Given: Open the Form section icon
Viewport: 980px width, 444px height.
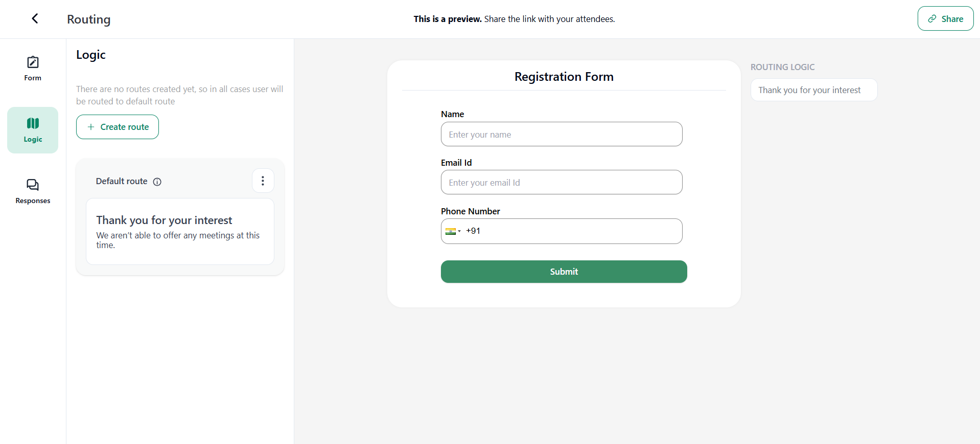Looking at the screenshot, I should [33, 62].
